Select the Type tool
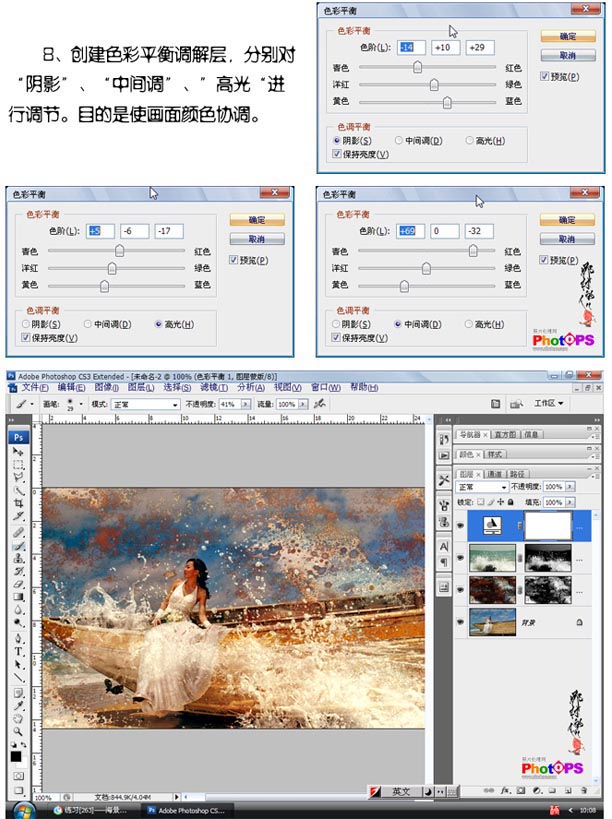 coord(18,651)
